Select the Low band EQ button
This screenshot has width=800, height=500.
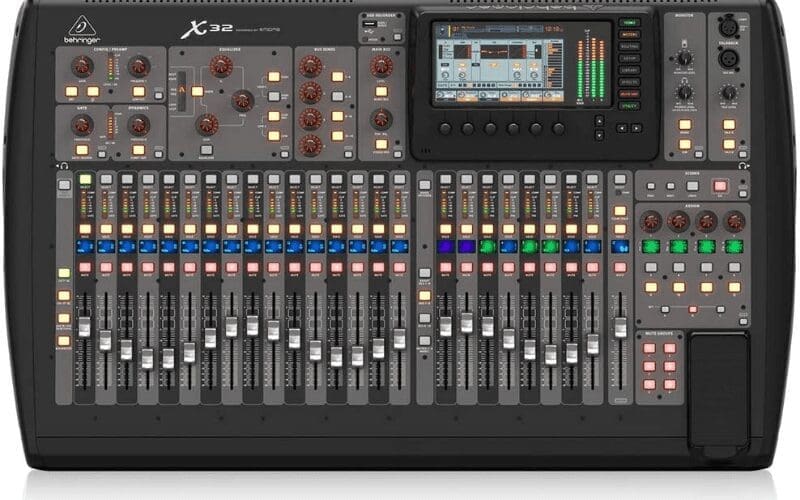(274, 136)
